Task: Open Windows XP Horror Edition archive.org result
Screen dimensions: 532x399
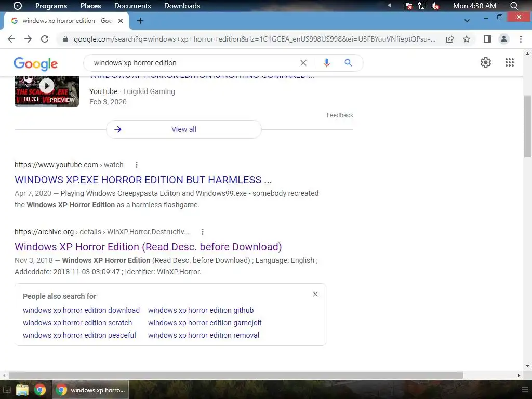Action: pos(148,247)
